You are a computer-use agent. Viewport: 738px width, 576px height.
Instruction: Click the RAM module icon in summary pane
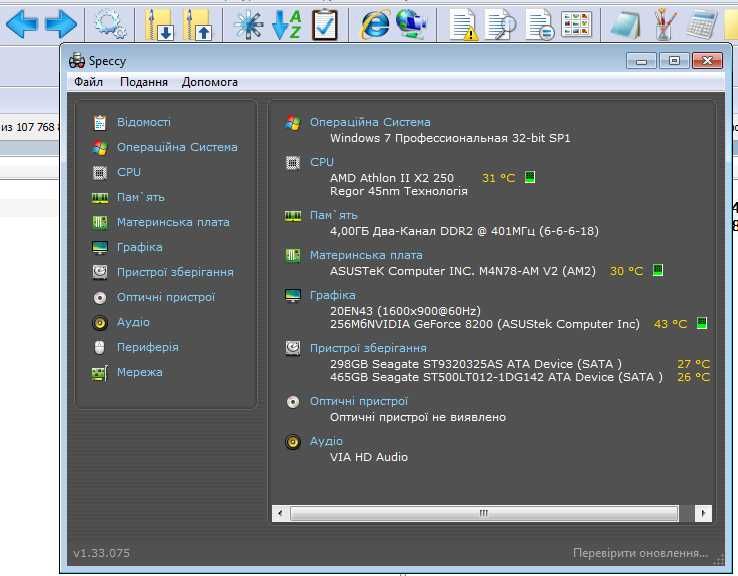tap(293, 216)
